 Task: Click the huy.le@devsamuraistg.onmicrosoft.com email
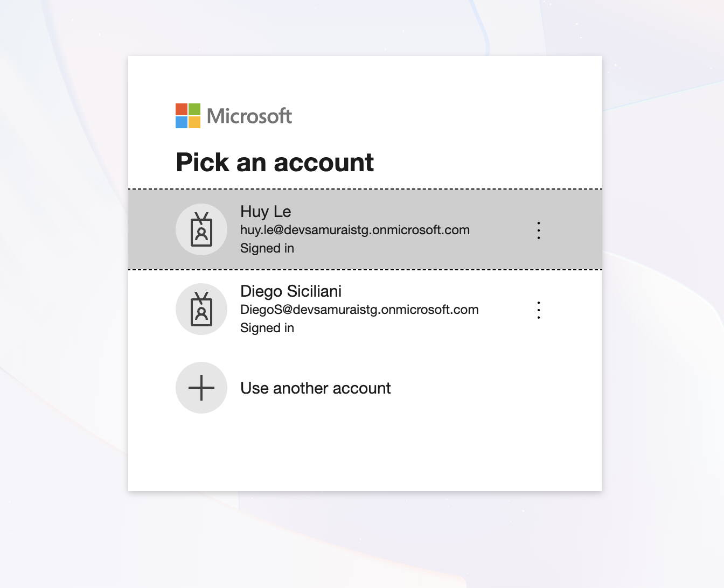point(354,230)
